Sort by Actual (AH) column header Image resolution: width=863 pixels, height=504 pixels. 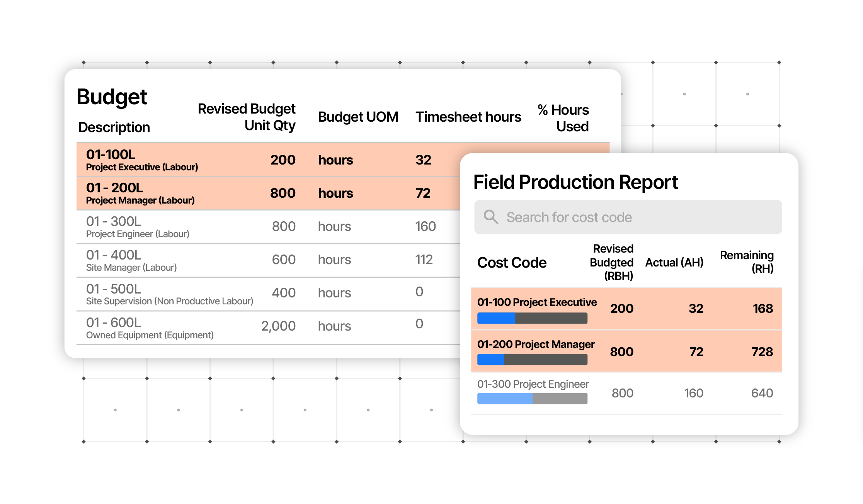(x=674, y=263)
